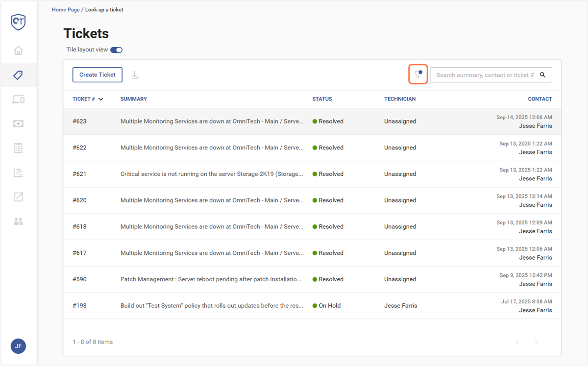Click the On Hold status of #193
Screen dimensions: 588x366
click(326, 306)
